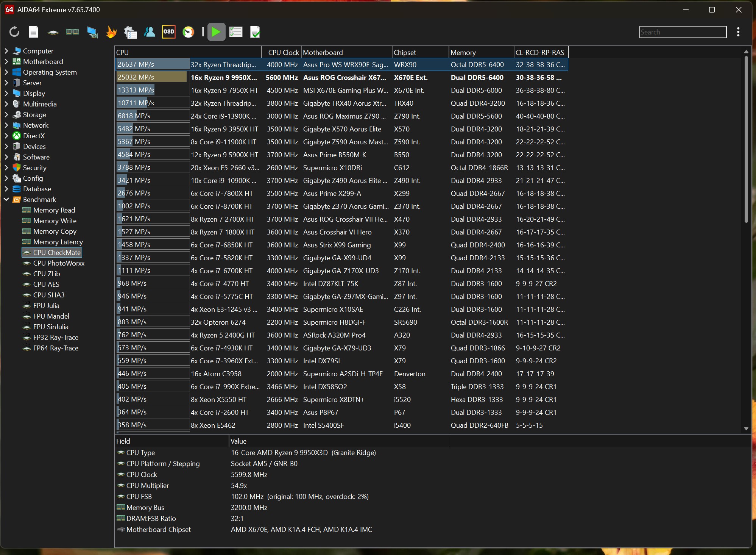The image size is (756, 555).
Task: Open the Report document icon
Action: point(34,32)
